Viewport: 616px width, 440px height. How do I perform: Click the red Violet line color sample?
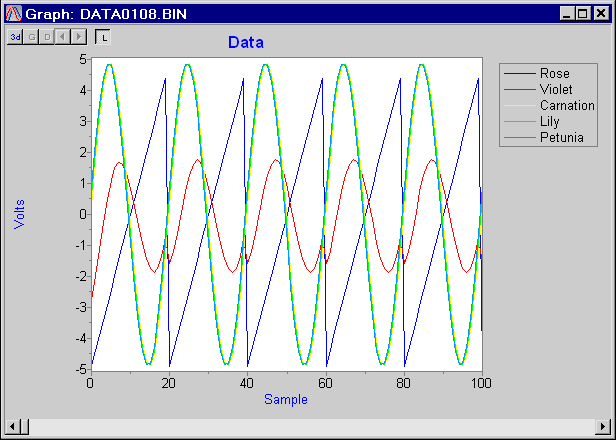(x=519, y=89)
